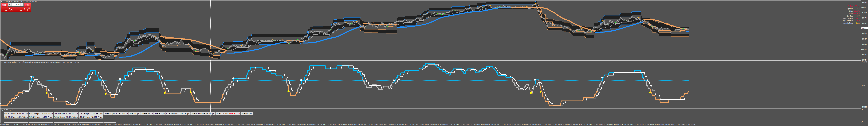
Task: Switch chart to EURCADpro
Action: 122,114
